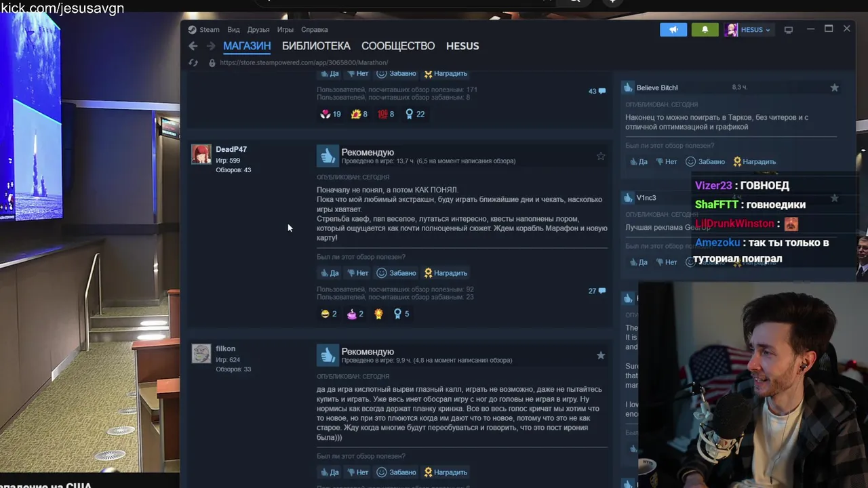Screen dimensions: 868x488
Task: Mark DeadP47's review as Забавно
Action: 396,273
